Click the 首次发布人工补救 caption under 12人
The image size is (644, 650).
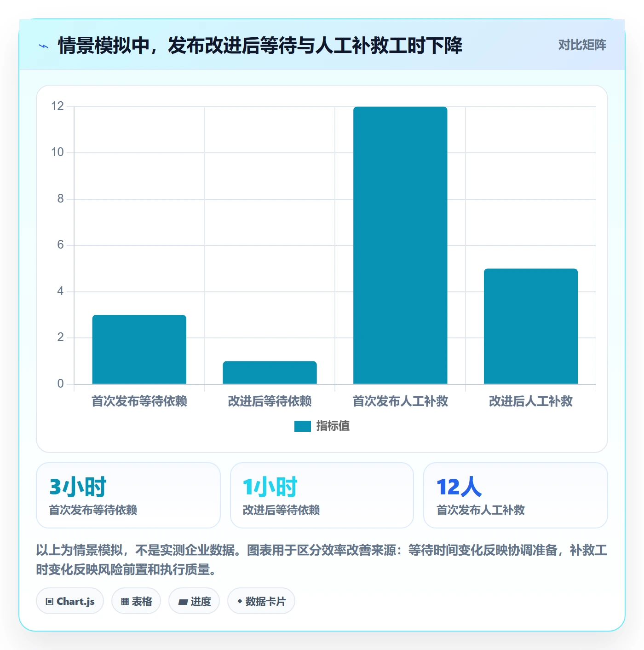click(x=481, y=510)
